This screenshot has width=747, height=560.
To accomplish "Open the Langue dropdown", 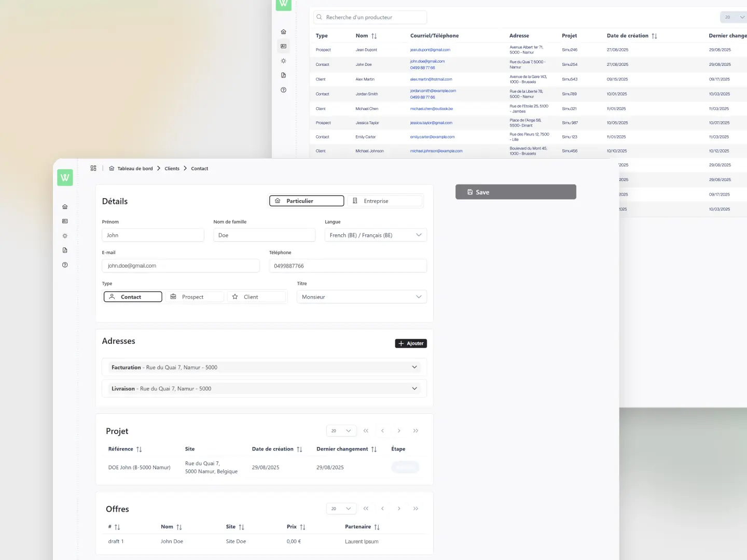I will pyautogui.click(x=376, y=235).
